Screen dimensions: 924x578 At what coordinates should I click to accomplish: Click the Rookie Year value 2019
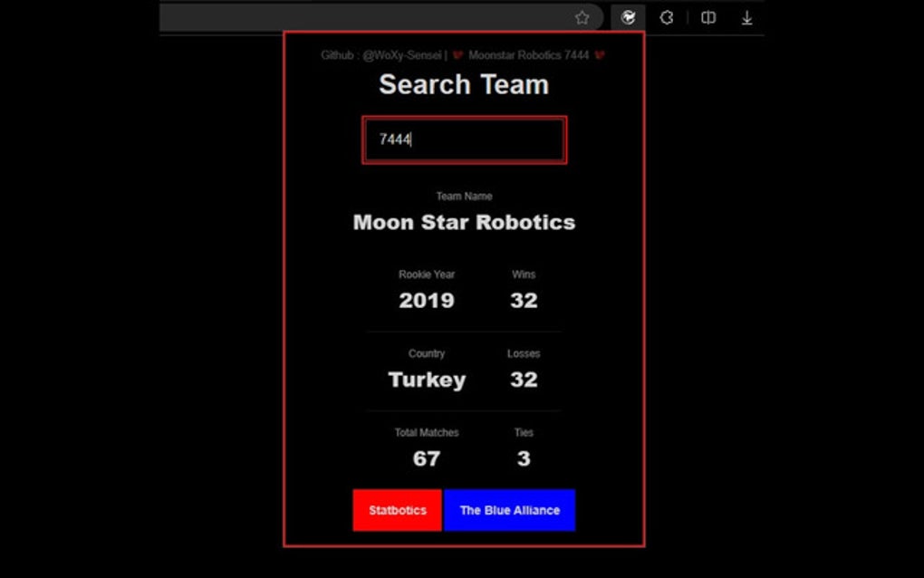[x=427, y=300]
